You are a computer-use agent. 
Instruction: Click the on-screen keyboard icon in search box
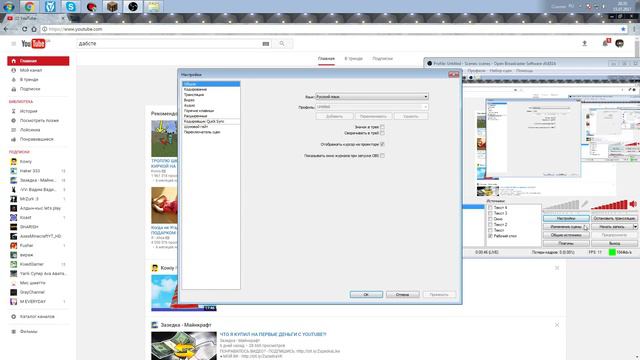266,44
